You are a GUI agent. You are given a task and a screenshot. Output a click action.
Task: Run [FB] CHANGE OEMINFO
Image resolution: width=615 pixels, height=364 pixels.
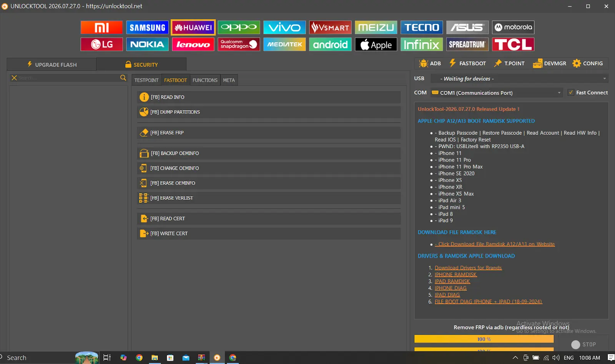coord(269,168)
